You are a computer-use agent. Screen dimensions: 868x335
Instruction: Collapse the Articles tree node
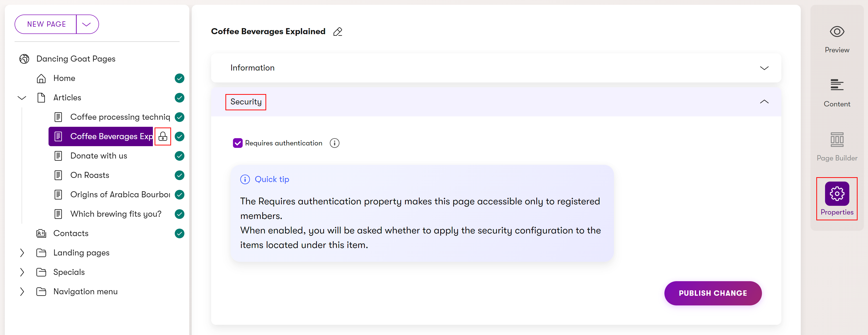click(x=22, y=98)
